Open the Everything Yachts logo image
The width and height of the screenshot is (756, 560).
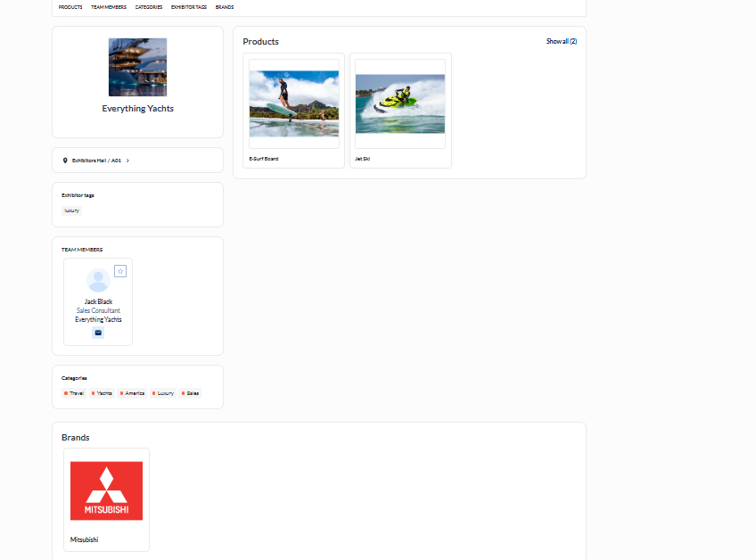tap(137, 67)
